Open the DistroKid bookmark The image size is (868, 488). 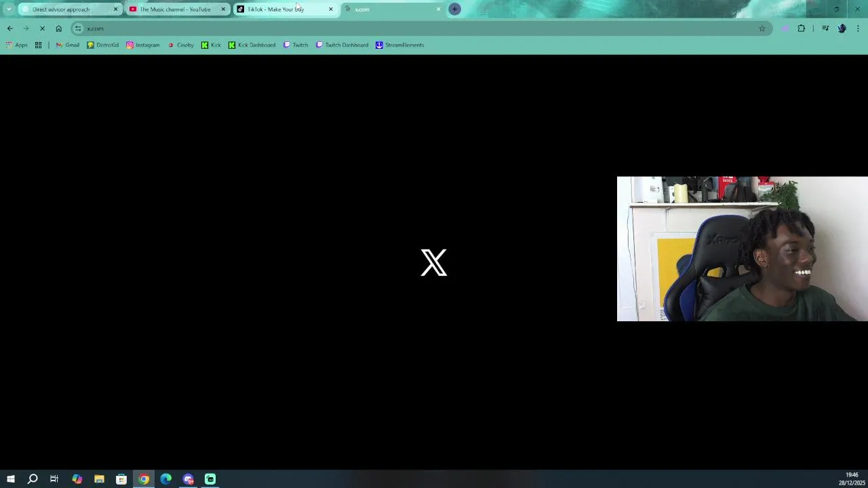coord(102,45)
